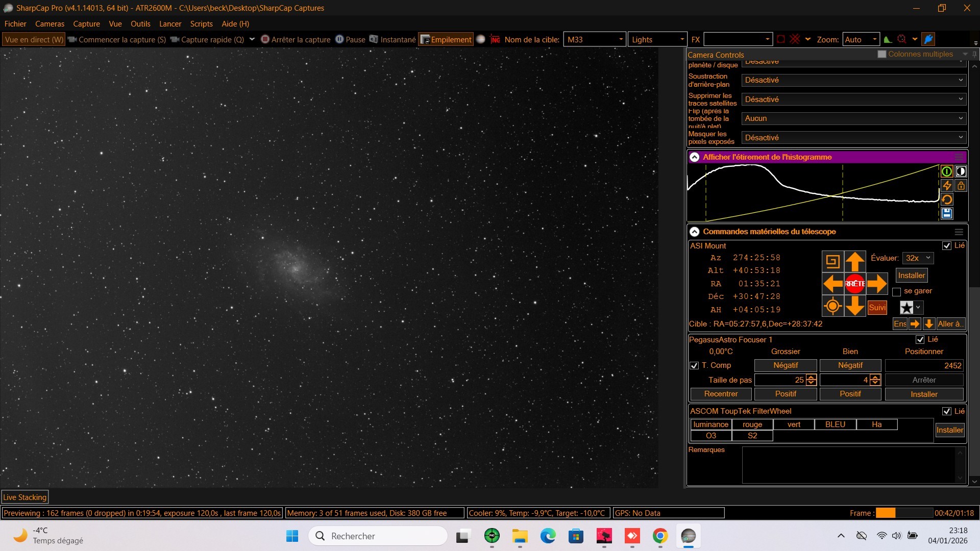
Task: Click the histogram stretch reset icon
Action: click(x=946, y=200)
